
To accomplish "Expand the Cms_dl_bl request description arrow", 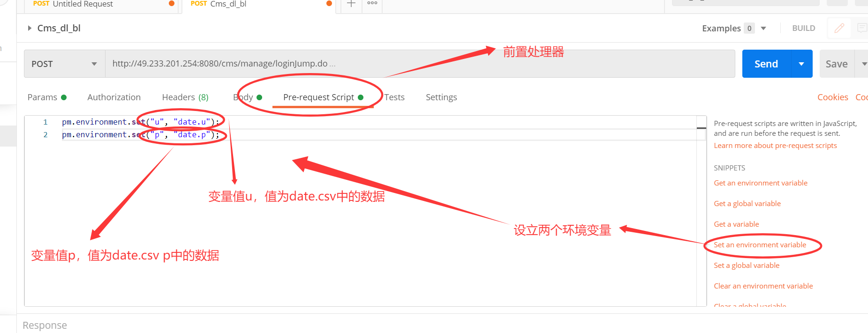I will tap(30, 28).
